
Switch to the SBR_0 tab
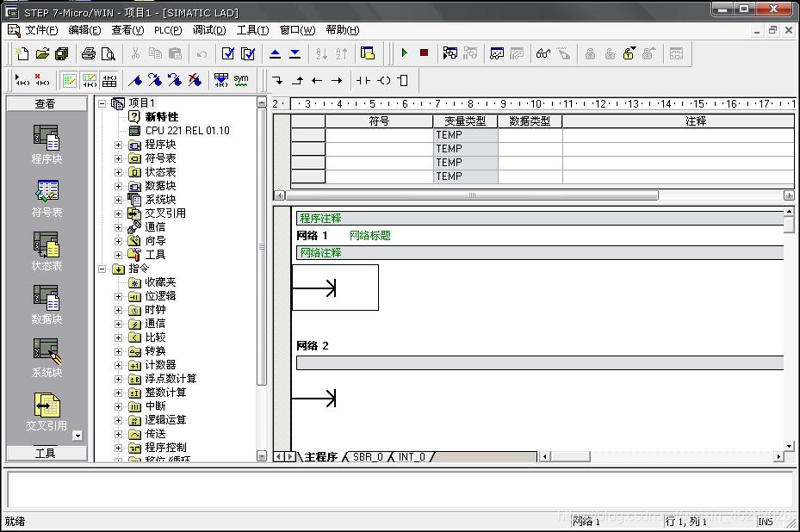[x=368, y=456]
